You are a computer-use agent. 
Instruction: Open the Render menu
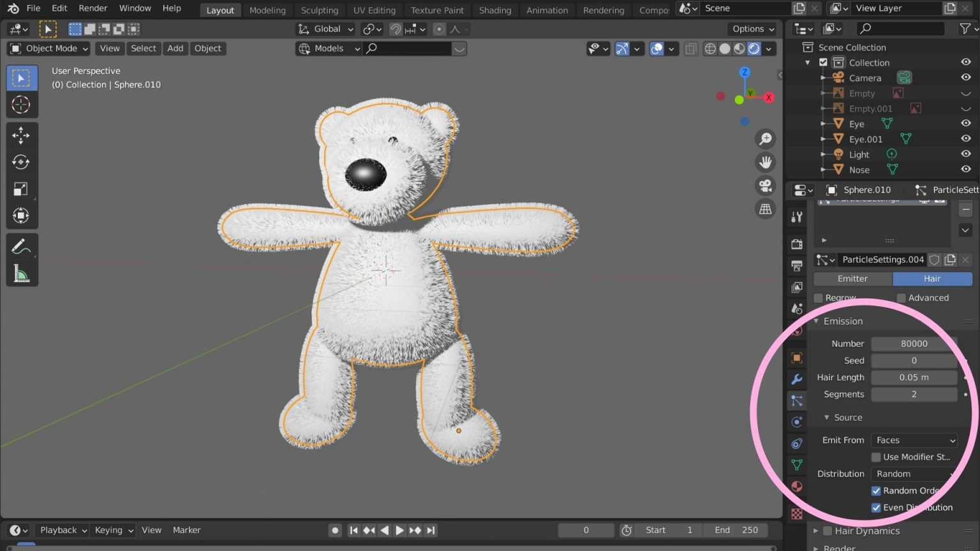[93, 8]
